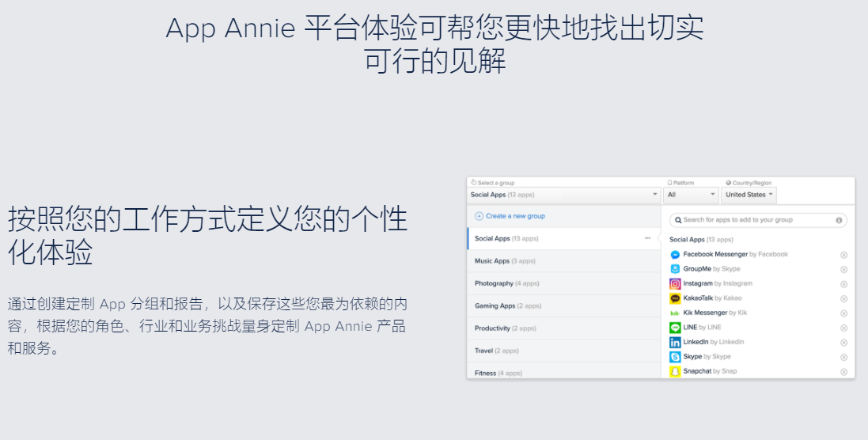
Task: Select Fitness group
Action: tap(564, 371)
